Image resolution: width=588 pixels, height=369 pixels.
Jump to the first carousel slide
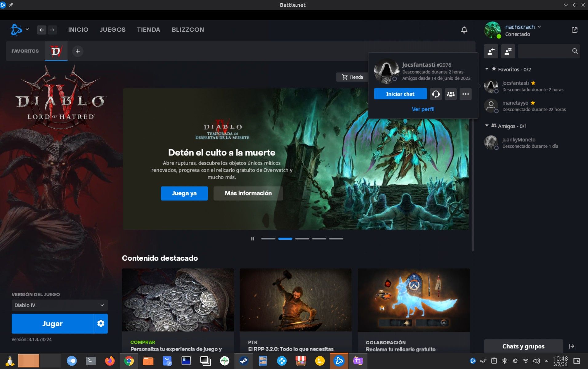pyautogui.click(x=268, y=239)
